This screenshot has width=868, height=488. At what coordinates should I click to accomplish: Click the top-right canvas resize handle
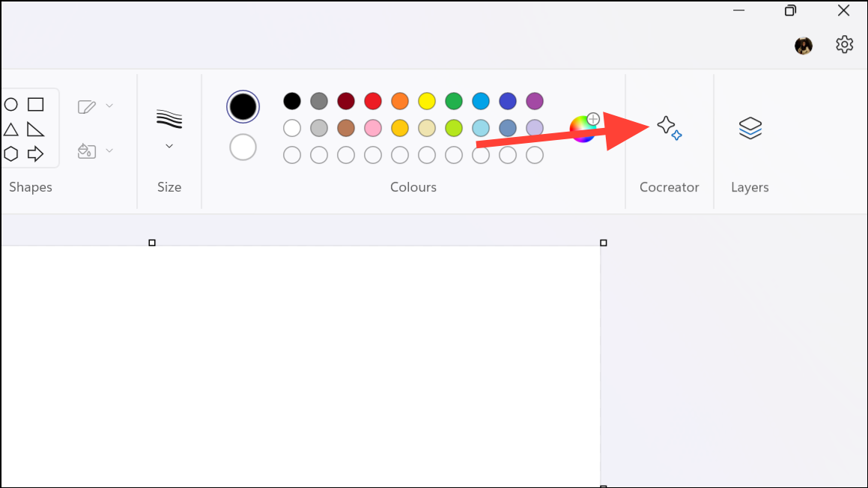(604, 243)
